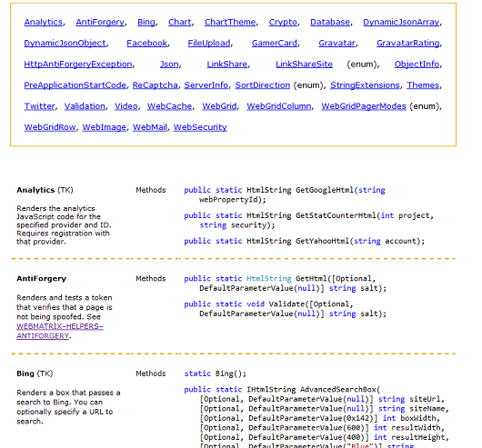482x448 pixels.
Task: Open the ChartTheme link
Action: coord(230,22)
